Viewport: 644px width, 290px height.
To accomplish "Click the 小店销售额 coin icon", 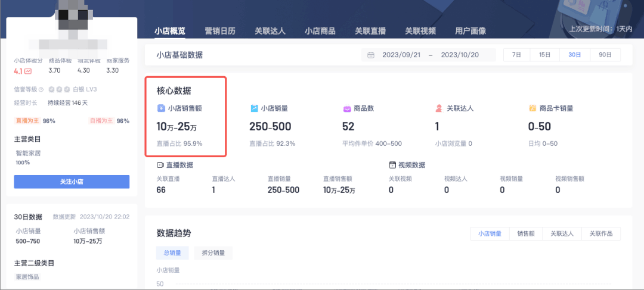I will 162,108.
